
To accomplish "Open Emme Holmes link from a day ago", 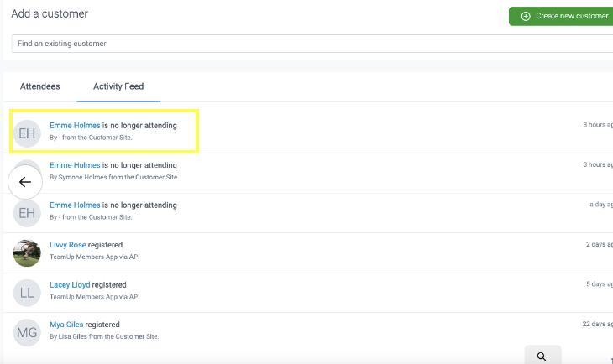I will coord(75,205).
